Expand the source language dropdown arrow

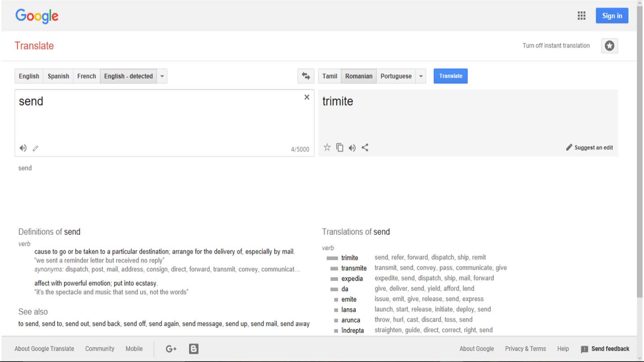coord(162,76)
